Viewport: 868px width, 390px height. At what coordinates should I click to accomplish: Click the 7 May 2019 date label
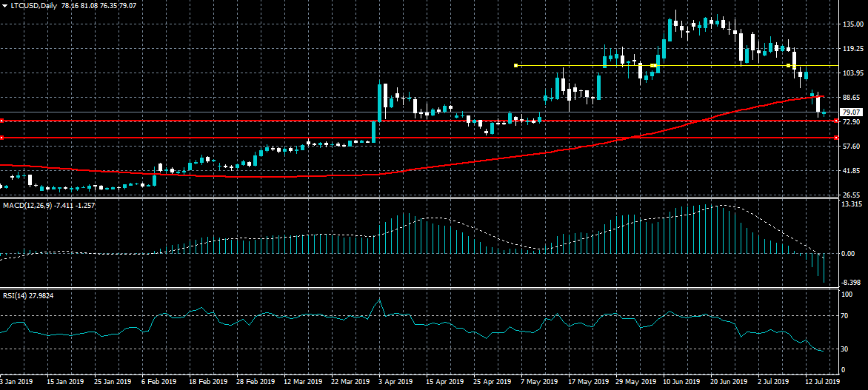point(540,382)
